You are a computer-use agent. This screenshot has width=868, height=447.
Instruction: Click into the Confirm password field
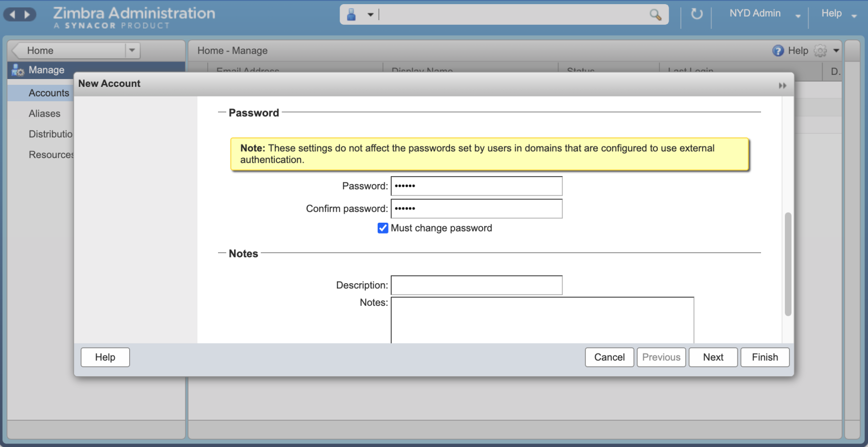coord(476,209)
